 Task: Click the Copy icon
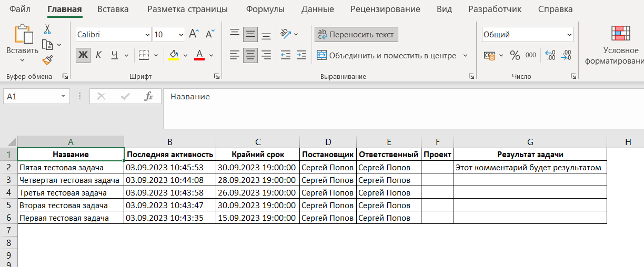47,44
